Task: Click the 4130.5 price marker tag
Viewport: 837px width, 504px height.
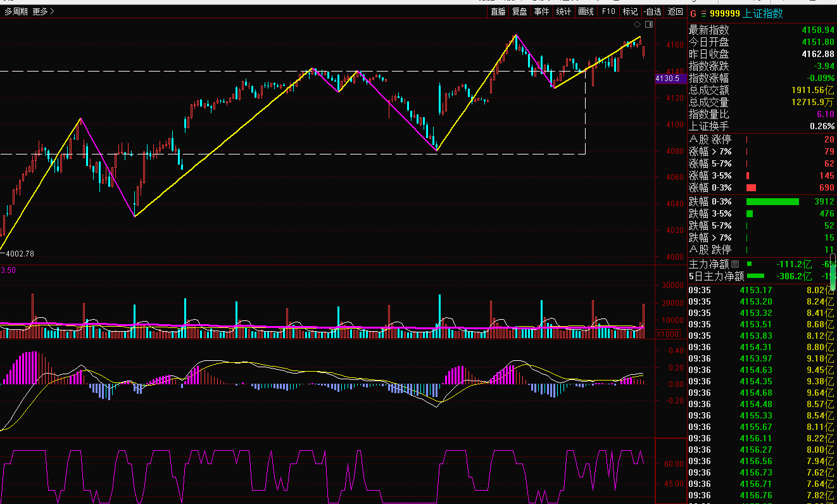Action: pos(667,79)
